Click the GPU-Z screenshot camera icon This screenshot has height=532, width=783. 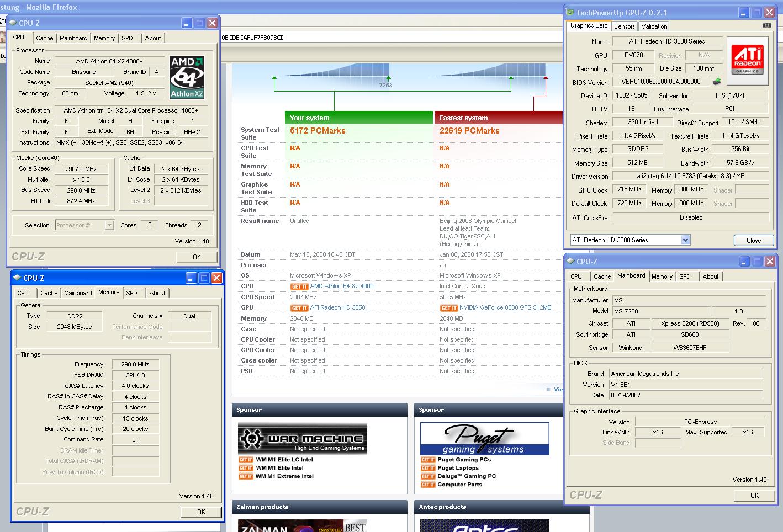tap(766, 25)
